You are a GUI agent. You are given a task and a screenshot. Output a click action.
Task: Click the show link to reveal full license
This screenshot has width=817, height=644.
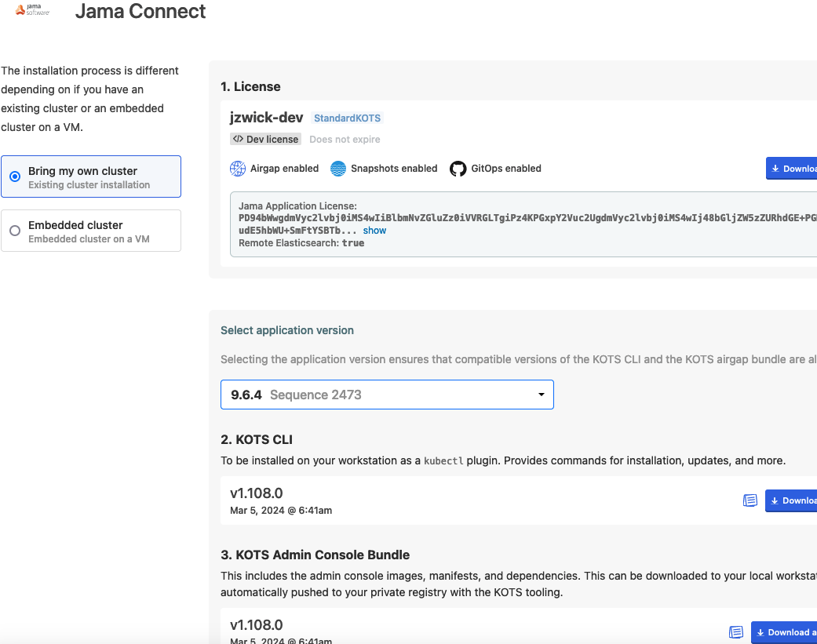click(374, 231)
